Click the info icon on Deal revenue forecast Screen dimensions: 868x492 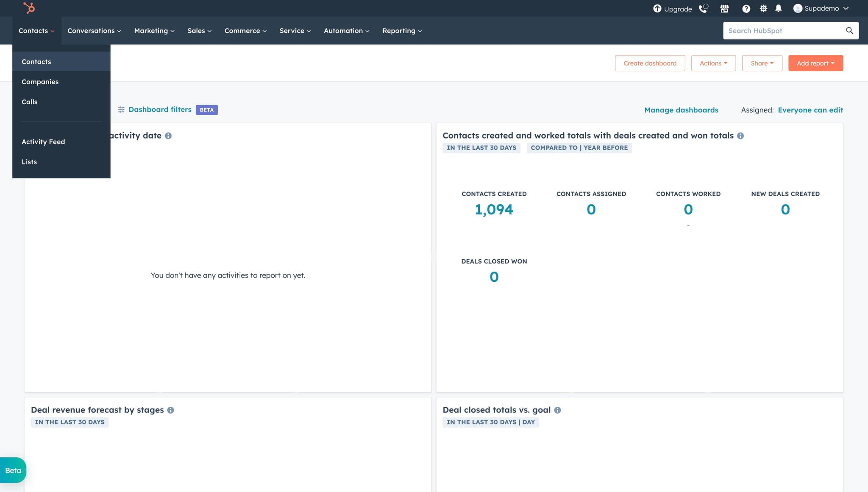(x=171, y=410)
